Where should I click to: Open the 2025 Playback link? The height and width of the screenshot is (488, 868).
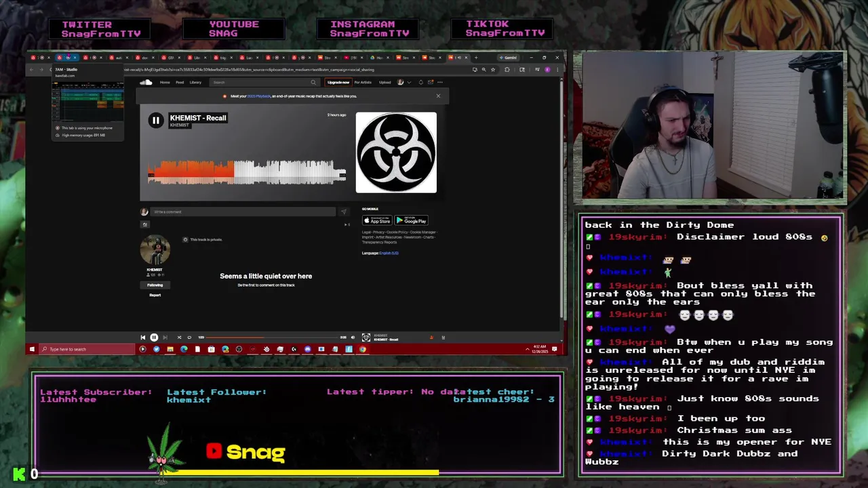pos(259,96)
